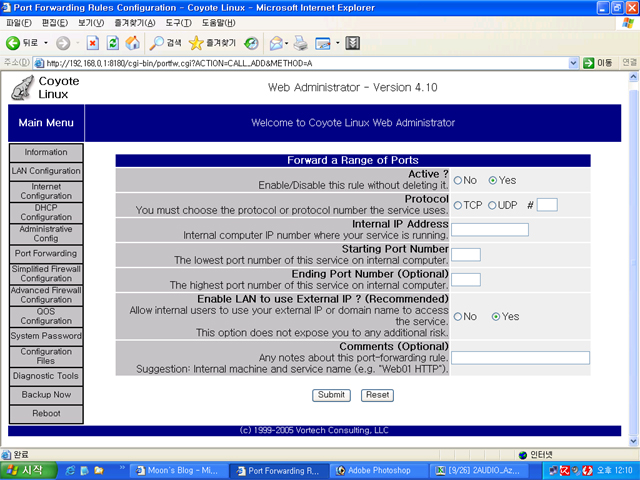The height and width of the screenshot is (480, 640).
Task: Select TCP protocol radio button
Action: 458,205
